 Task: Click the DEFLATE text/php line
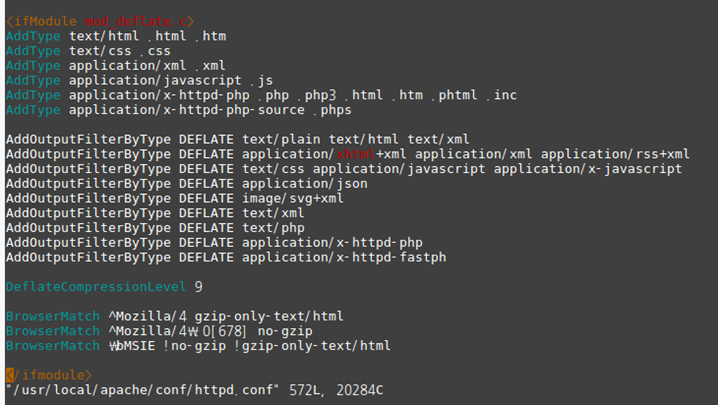pos(155,228)
